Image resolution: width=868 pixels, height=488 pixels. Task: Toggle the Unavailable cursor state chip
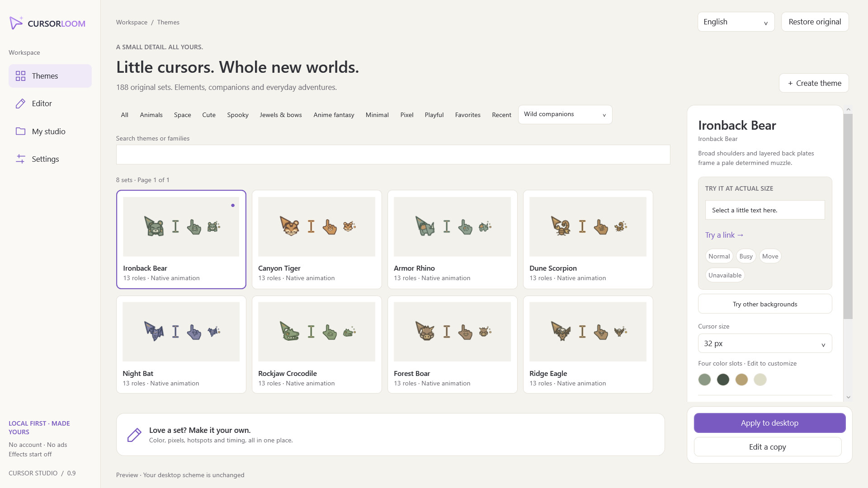[x=725, y=275]
